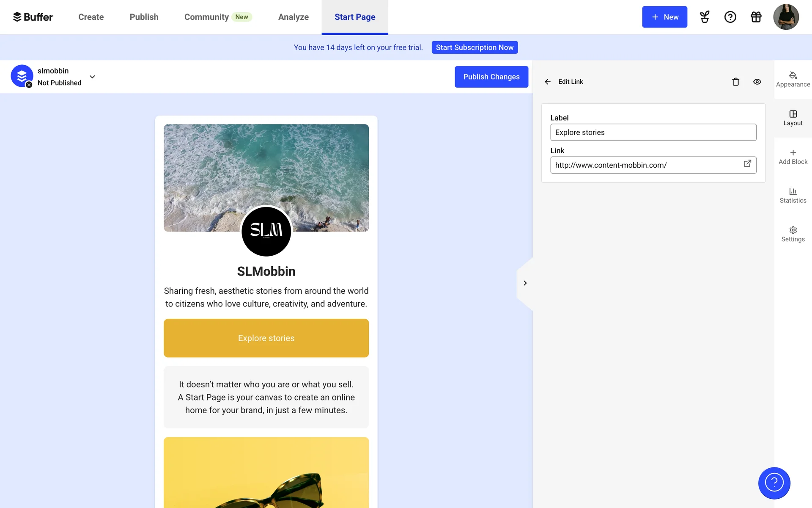Open Start Page Settings gear
This screenshot has width=812, height=508.
(x=793, y=234)
